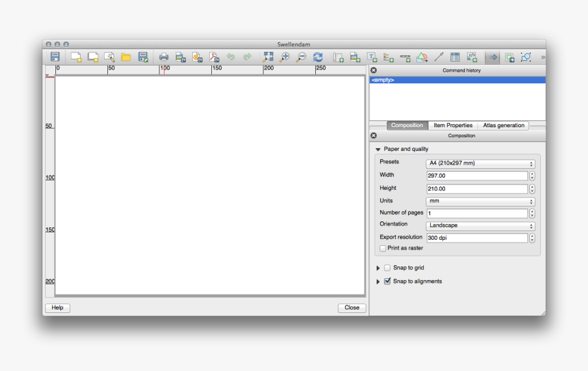Add a new label item

[372, 57]
